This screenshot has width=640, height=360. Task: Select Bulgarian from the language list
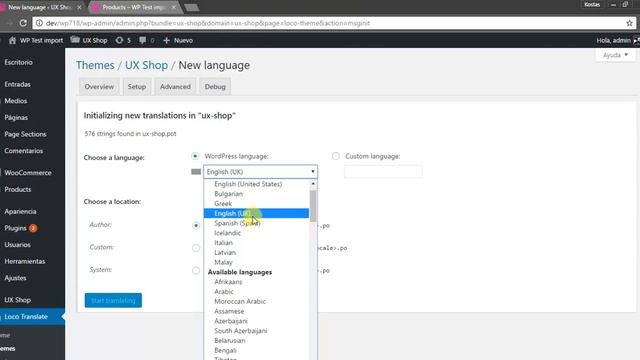[256, 194]
